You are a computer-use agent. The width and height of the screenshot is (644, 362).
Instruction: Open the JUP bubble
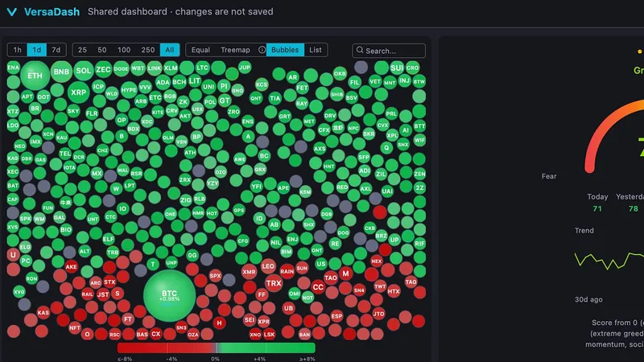point(245,68)
